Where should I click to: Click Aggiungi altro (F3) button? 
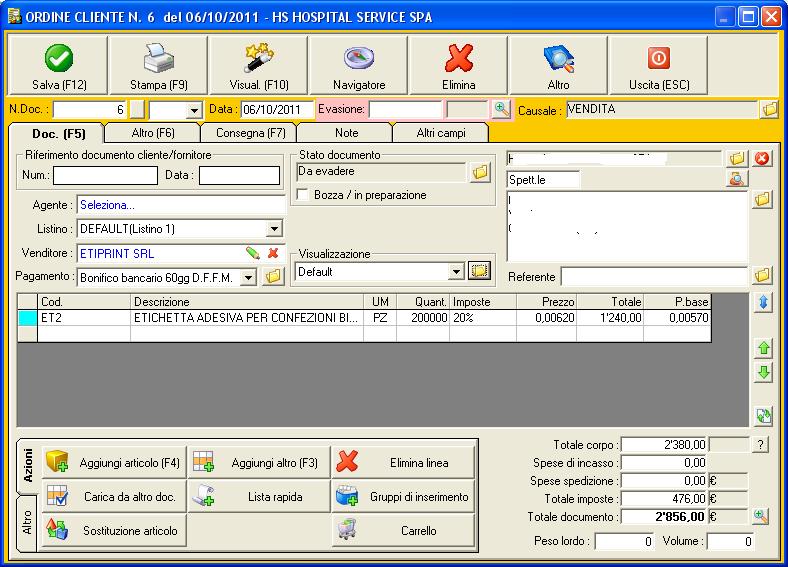click(259, 462)
